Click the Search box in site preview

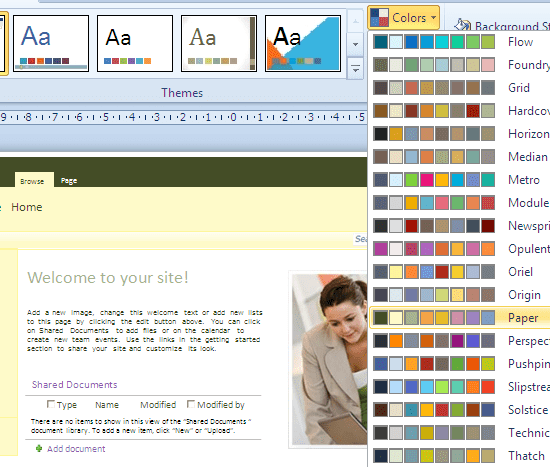[x=361, y=239]
